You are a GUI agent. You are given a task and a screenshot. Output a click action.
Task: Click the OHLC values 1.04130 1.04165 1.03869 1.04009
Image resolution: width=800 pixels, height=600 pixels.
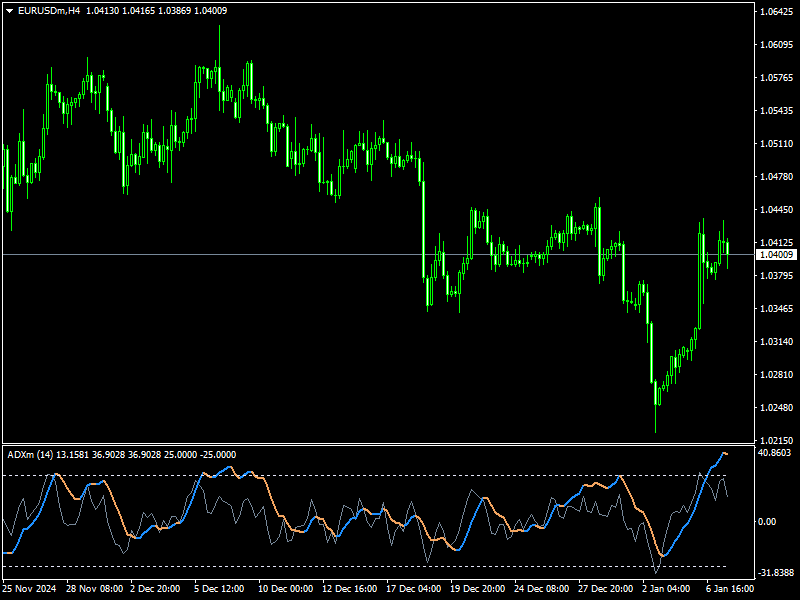tap(157, 11)
